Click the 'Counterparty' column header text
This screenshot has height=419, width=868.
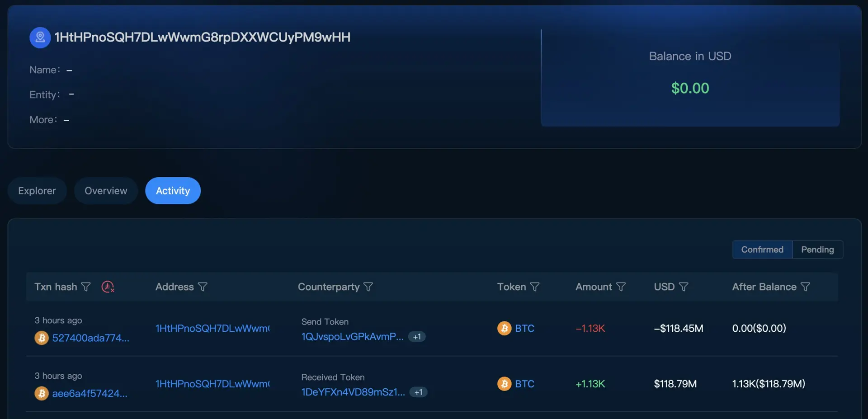click(329, 287)
